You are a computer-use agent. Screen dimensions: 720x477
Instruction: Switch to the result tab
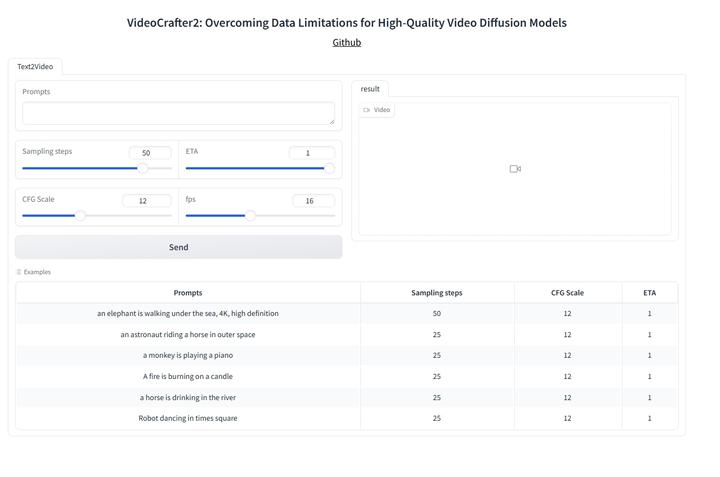(x=370, y=89)
